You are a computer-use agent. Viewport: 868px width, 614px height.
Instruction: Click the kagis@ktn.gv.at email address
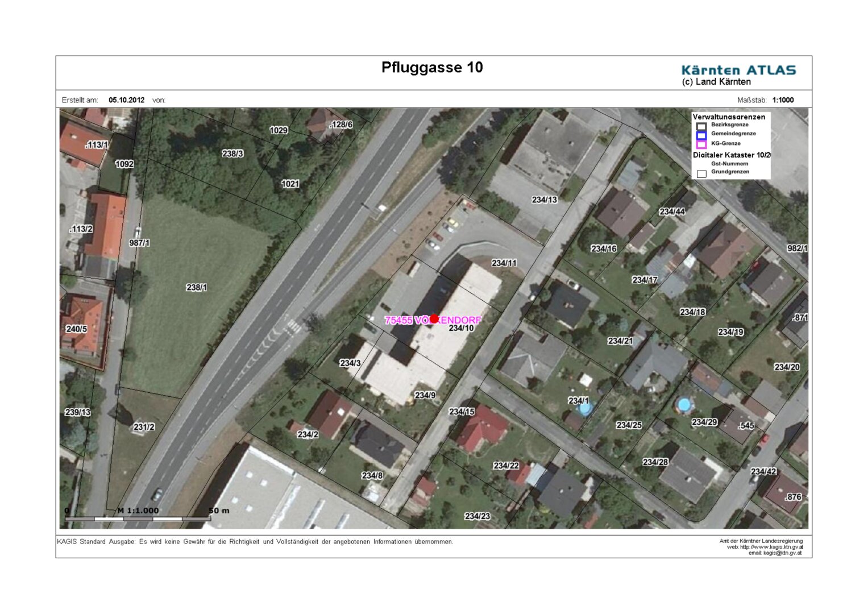pyautogui.click(x=782, y=553)
